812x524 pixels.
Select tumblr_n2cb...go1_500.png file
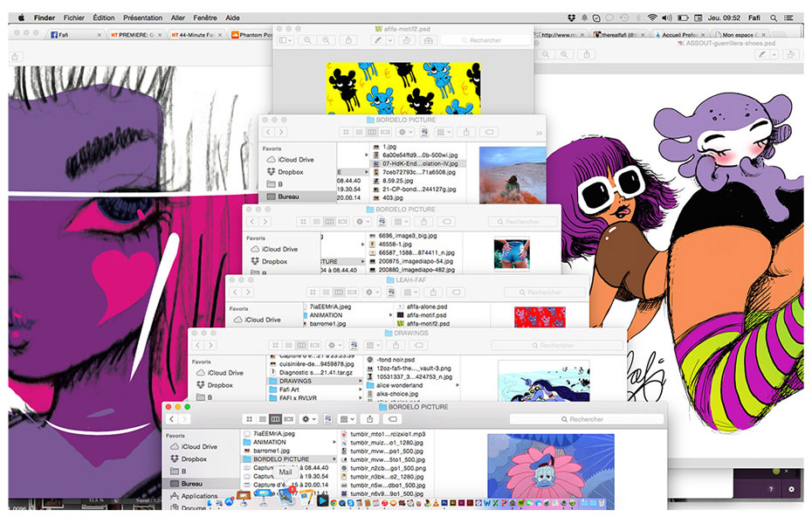[388, 468]
